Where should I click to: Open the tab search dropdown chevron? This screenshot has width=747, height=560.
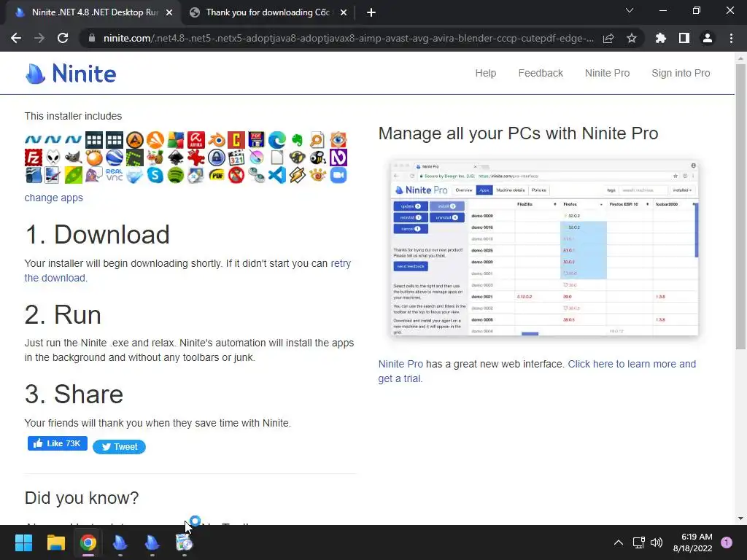pos(630,10)
